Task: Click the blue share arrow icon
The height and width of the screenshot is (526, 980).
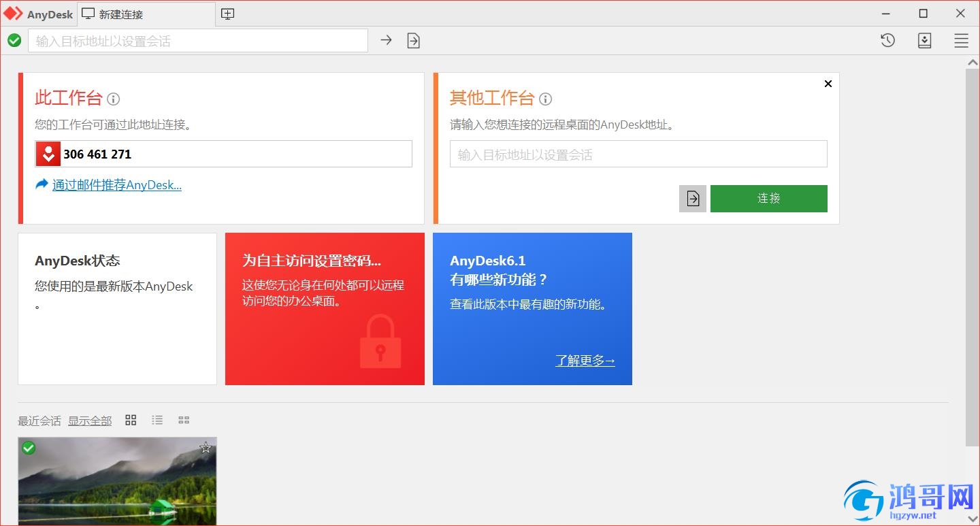Action: tap(42, 184)
